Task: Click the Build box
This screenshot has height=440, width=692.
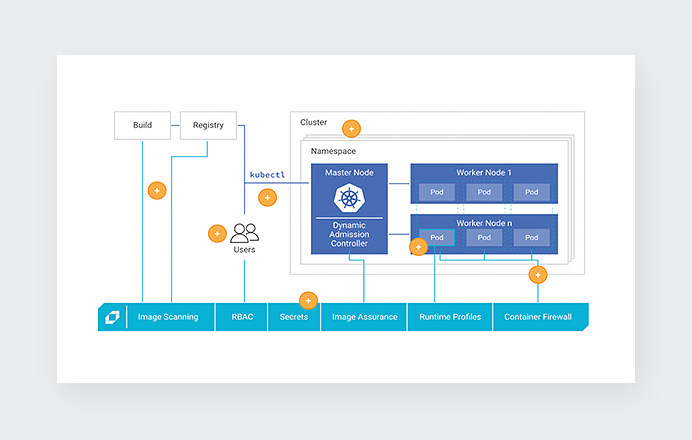Action: coord(143,125)
